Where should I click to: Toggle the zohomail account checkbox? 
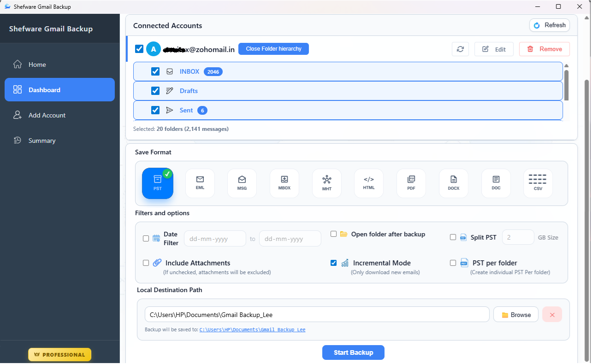click(x=139, y=49)
